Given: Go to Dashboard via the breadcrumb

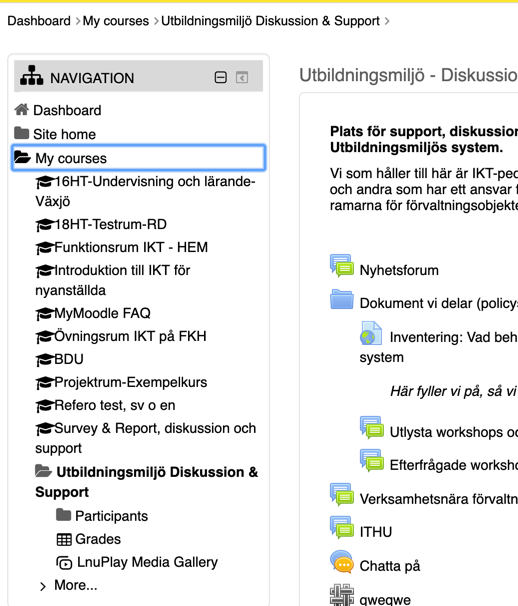Looking at the screenshot, I should pyautogui.click(x=39, y=20).
